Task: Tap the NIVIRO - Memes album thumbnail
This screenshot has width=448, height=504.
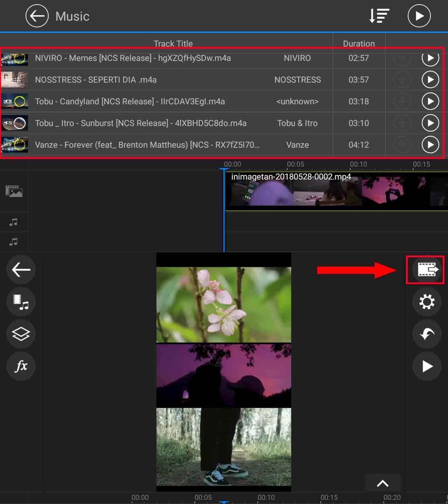Action: tap(14, 59)
